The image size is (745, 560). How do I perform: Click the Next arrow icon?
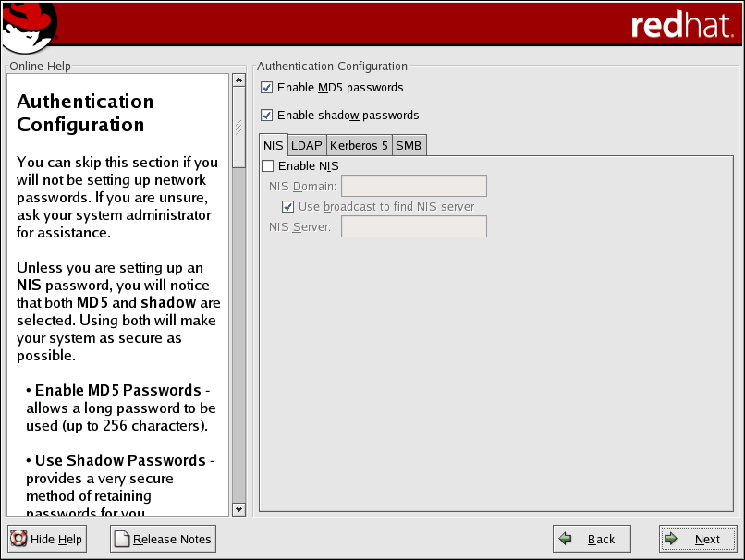pyautogui.click(x=672, y=539)
